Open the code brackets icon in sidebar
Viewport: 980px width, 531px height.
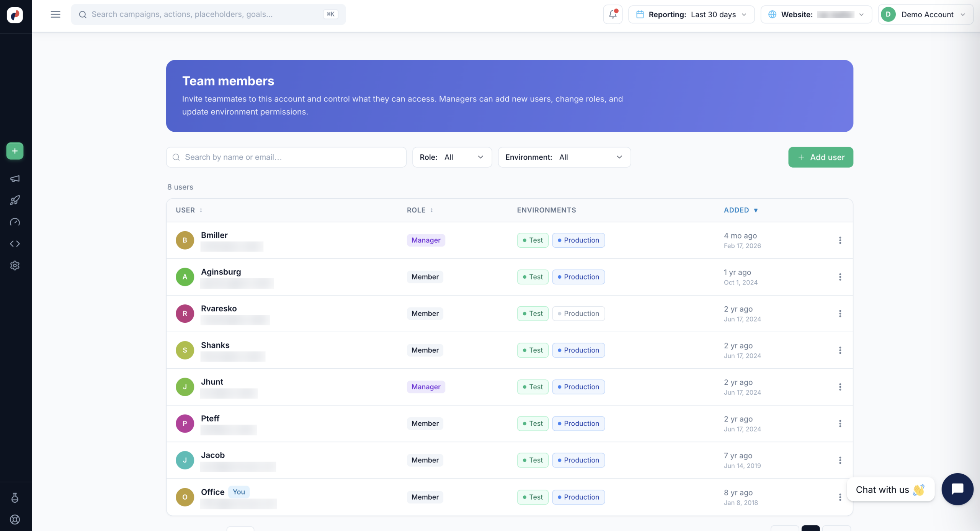pos(15,244)
